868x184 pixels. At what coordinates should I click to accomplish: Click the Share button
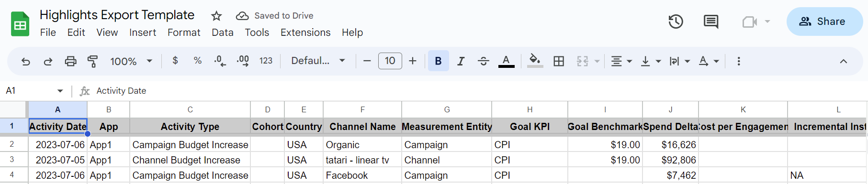pos(824,22)
